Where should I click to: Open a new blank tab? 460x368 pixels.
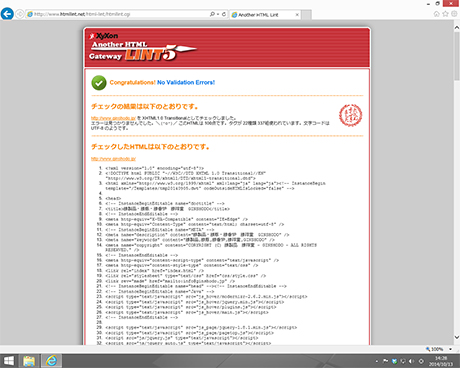pos(307,15)
